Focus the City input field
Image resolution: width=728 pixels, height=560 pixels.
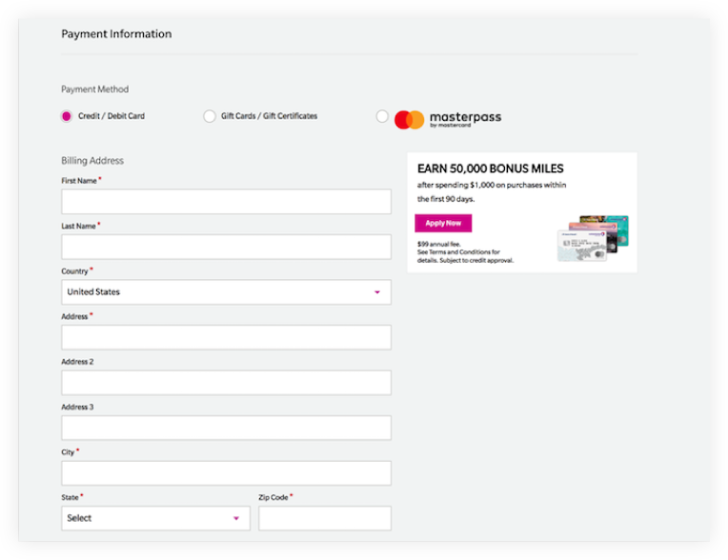click(226, 473)
